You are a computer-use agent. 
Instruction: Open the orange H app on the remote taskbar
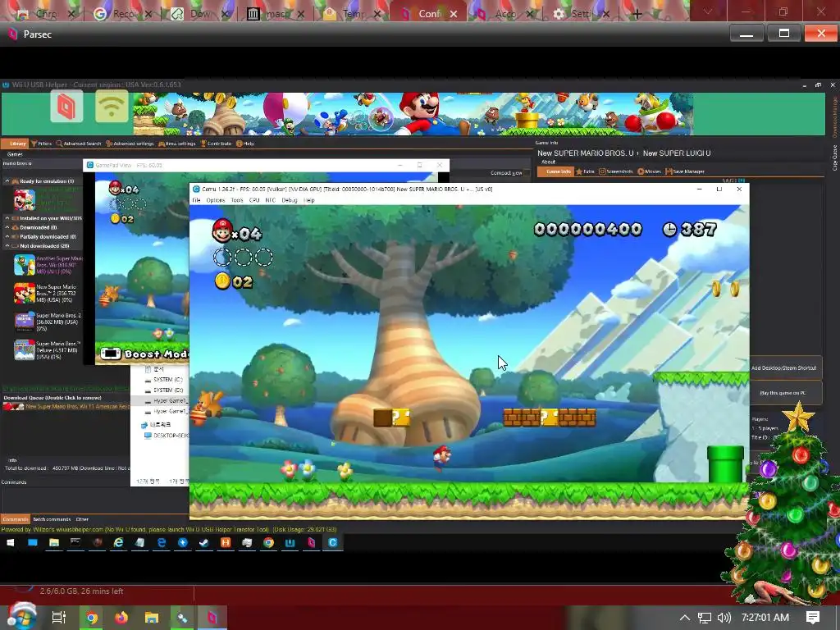pyautogui.click(x=226, y=543)
